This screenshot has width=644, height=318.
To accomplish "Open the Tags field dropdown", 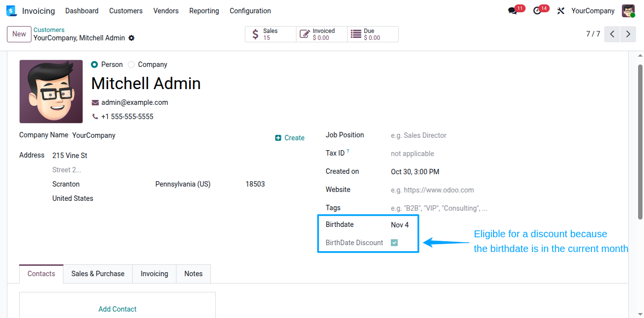I will (439, 208).
